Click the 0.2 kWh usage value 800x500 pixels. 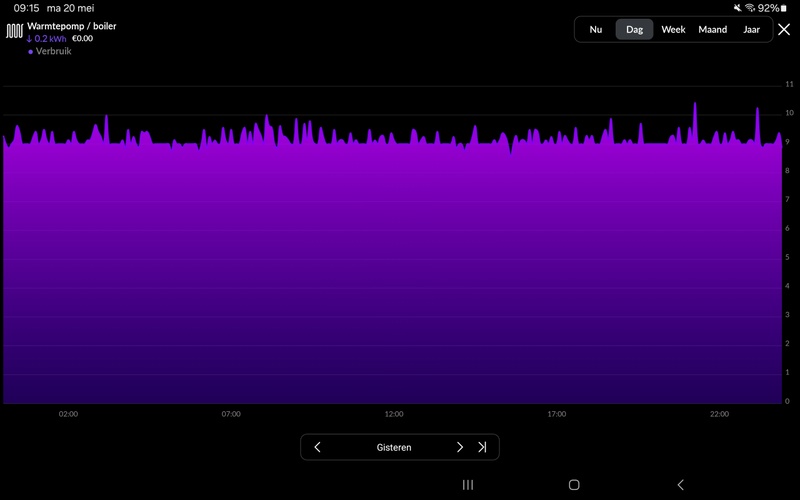tap(46, 39)
